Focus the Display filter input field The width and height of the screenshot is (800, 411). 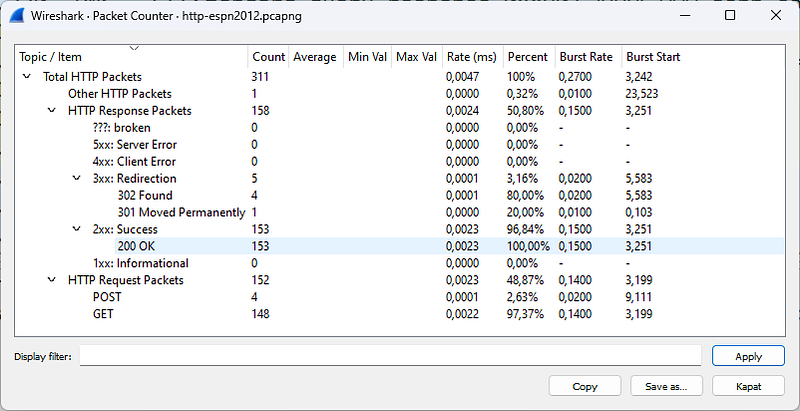pos(390,355)
